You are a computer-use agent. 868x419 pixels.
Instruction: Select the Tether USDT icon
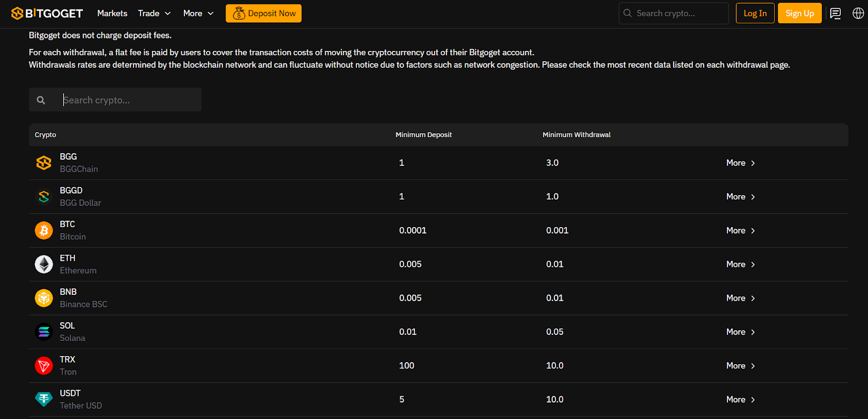(x=44, y=399)
